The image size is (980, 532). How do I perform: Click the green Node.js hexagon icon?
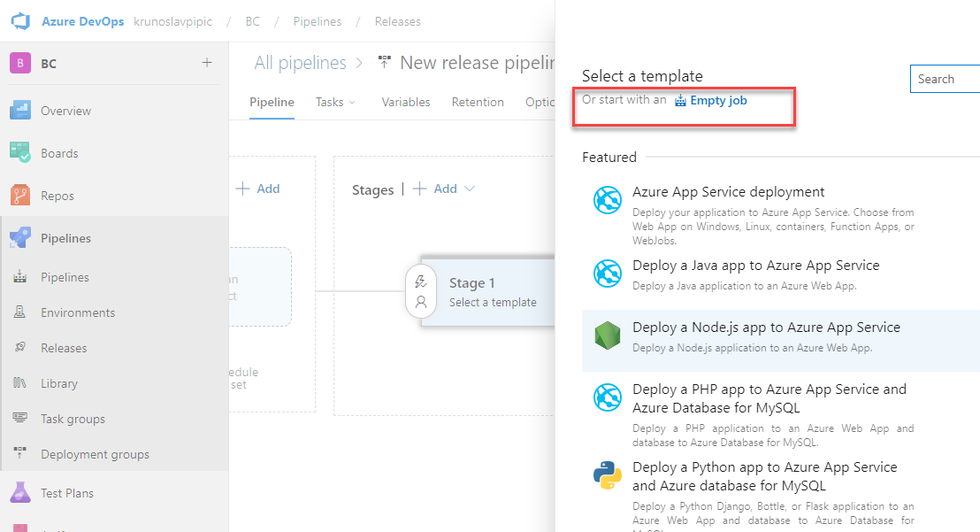tap(607, 336)
